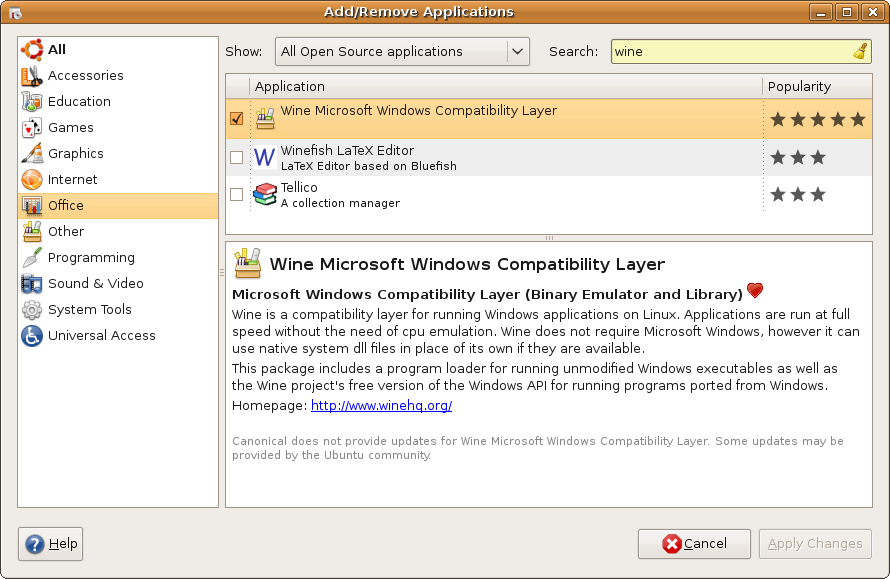Screen dimensions: 890x579
Task: Select the Accessories category
Action: (118, 75)
